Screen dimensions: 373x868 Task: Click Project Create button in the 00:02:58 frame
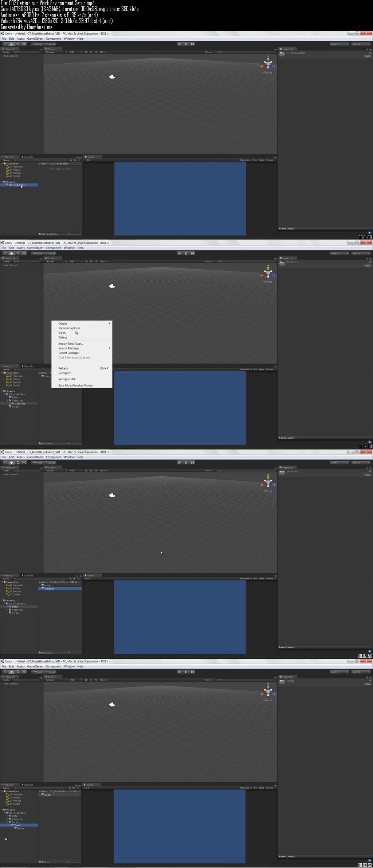(x=7, y=579)
